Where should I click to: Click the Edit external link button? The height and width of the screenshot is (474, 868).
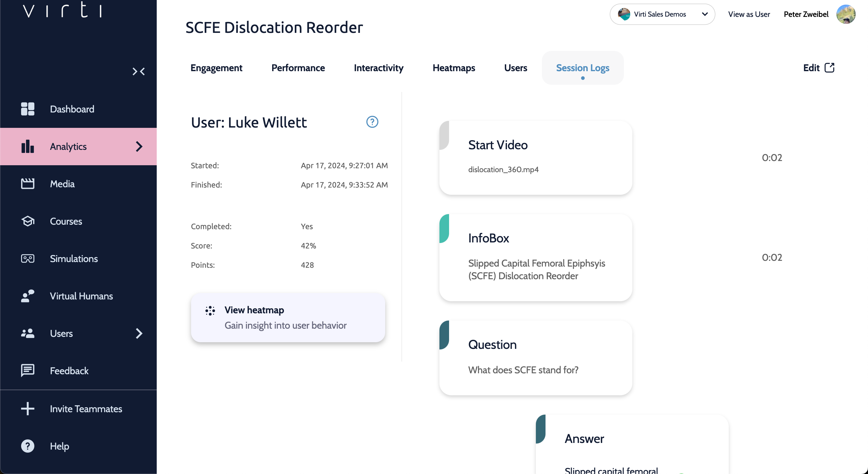pos(819,68)
